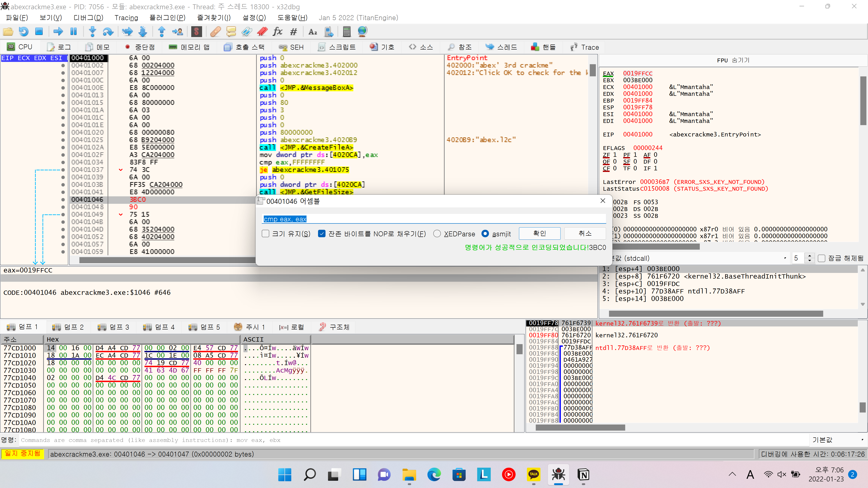This screenshot has width=868, height=488.
Task: Uncheck 잔존 바이트를 NOP로 채우기 checkbox
Action: point(321,233)
